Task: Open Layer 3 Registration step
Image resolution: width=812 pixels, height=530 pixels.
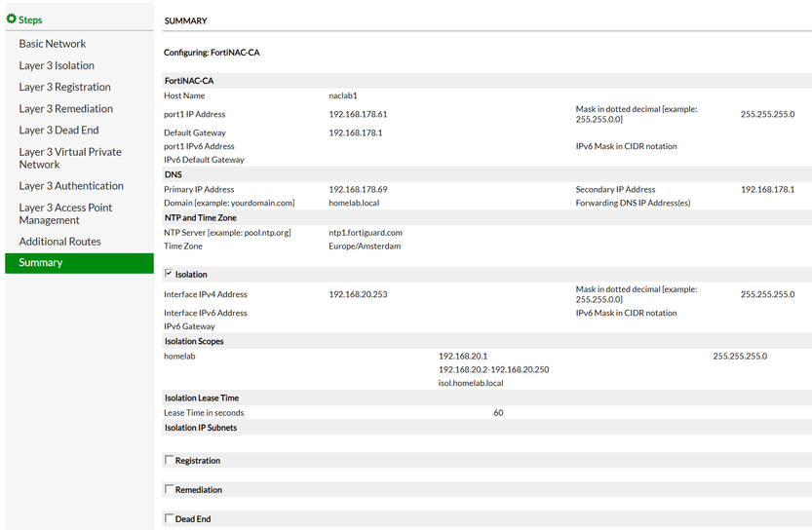Action: pyautogui.click(x=64, y=87)
